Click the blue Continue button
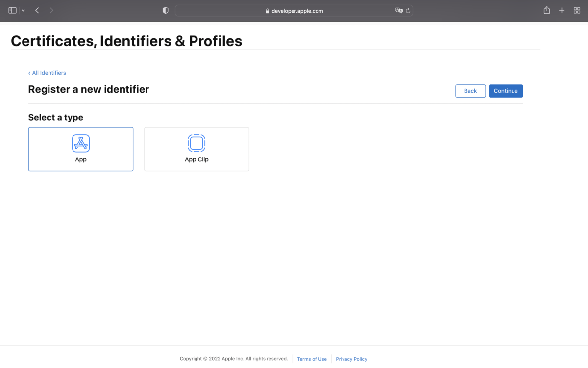Screen dimensions: 588x368 (506, 91)
